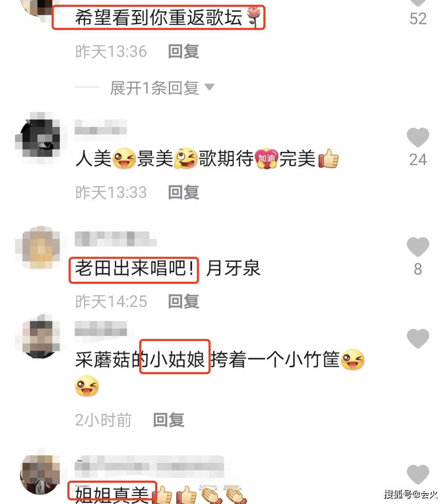Viewport: 448px width, 504px height.
Task: Click the 希望看到你重返歌坛 comment text
Action: pyautogui.click(x=159, y=18)
